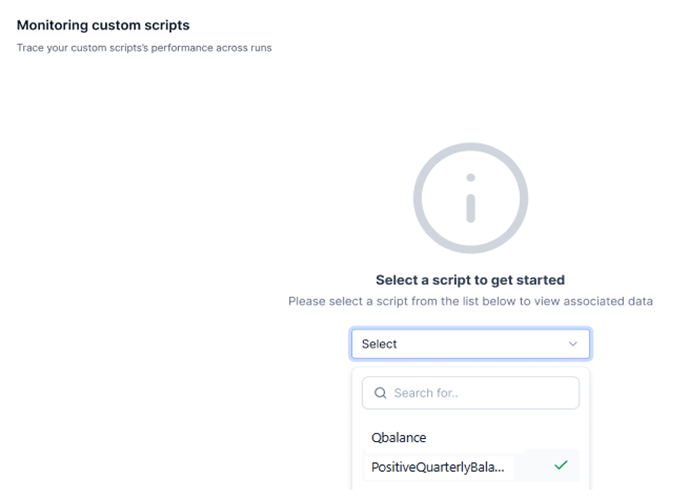Click the 'Select a script to get started' title
This screenshot has height=496, width=689.
[470, 280]
